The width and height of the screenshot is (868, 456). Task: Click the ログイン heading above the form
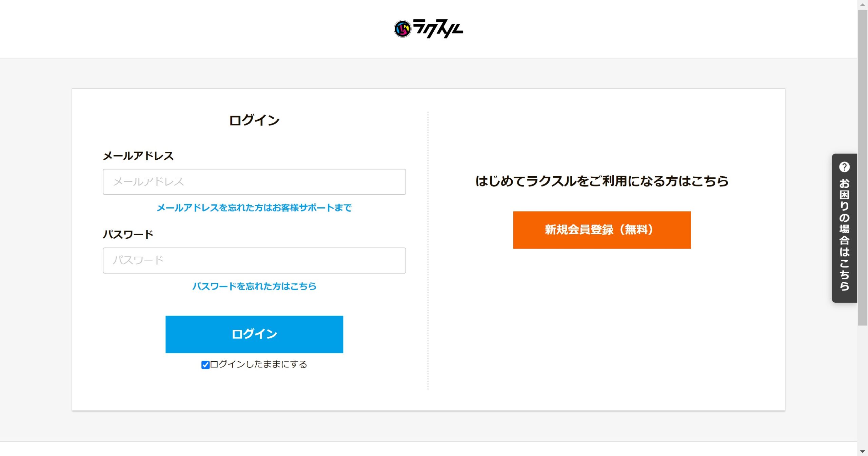coord(254,120)
